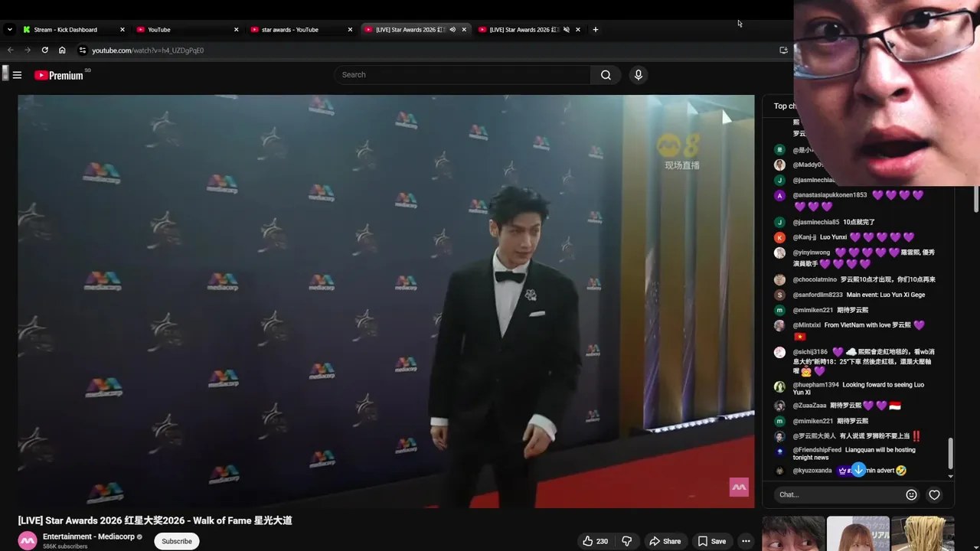Close the muted LIVE Star Awards tab
Viewport: 980px width, 551px height.
(x=578, y=30)
